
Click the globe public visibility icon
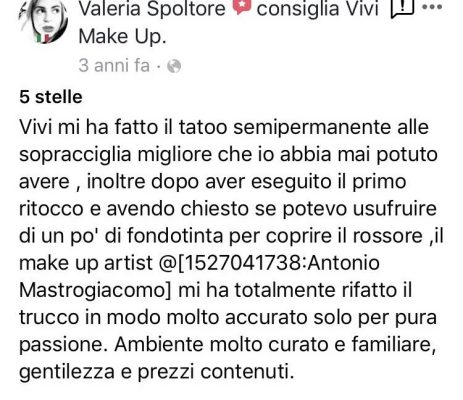click(174, 66)
